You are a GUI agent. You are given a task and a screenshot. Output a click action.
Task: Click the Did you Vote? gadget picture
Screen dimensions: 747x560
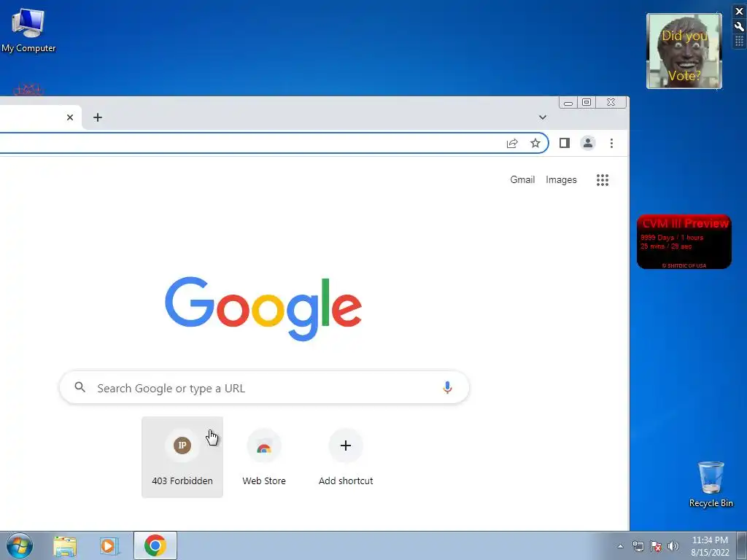pos(684,51)
